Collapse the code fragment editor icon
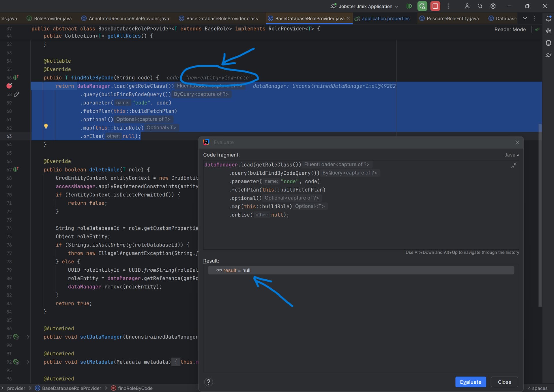Viewport: 554px width, 392px height. [x=514, y=165]
